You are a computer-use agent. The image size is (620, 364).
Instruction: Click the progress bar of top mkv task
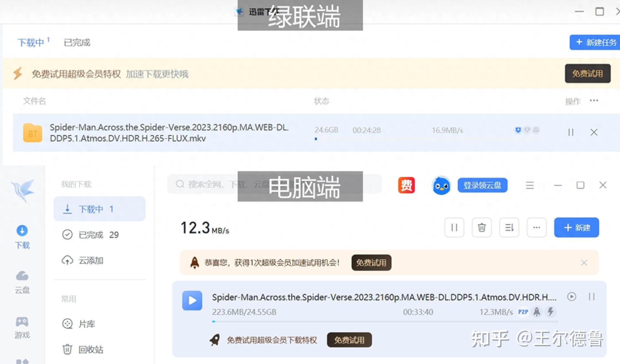[x=427, y=139]
